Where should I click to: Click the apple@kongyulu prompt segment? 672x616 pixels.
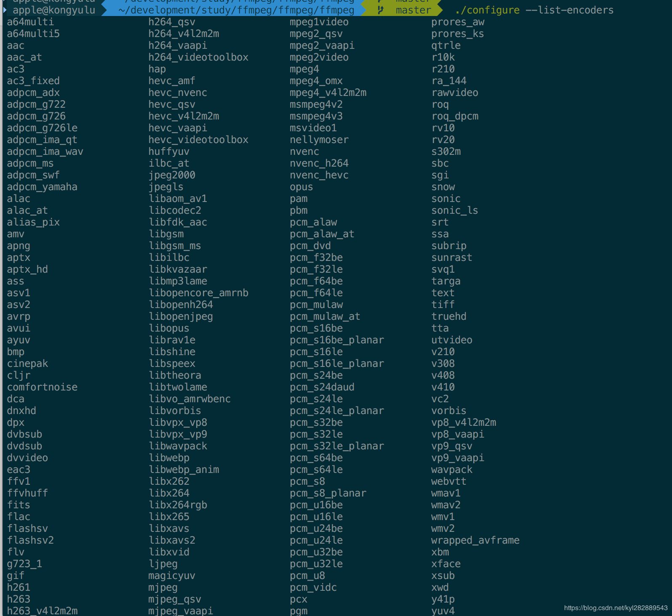[x=54, y=10]
